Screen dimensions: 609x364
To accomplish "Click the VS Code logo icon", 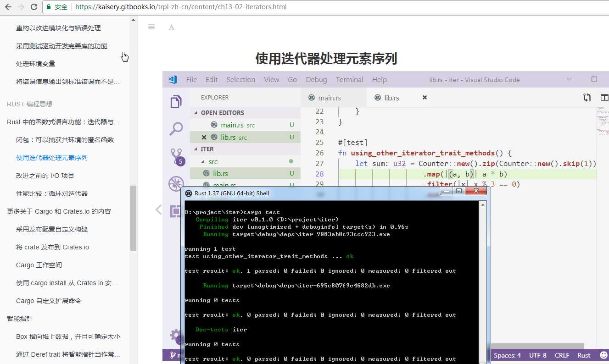I will click(173, 79).
